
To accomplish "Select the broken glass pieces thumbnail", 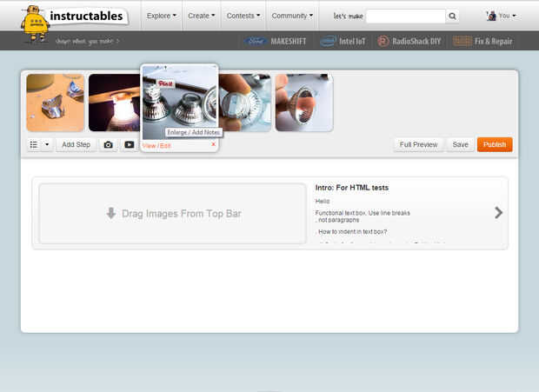I will coord(56,103).
